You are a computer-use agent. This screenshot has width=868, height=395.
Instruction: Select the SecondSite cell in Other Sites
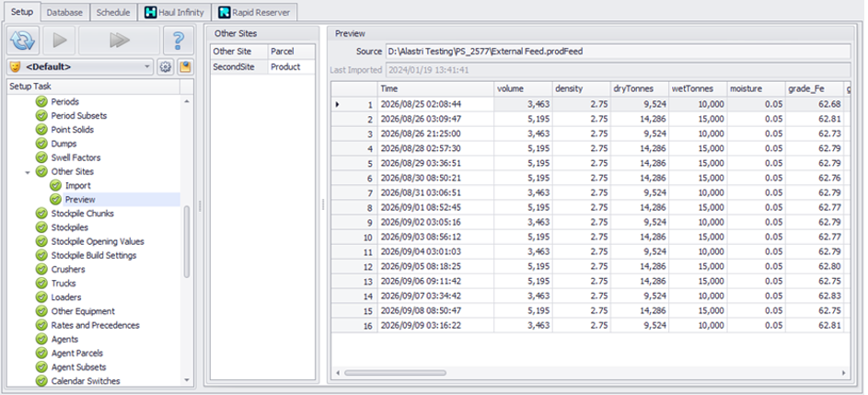point(239,66)
